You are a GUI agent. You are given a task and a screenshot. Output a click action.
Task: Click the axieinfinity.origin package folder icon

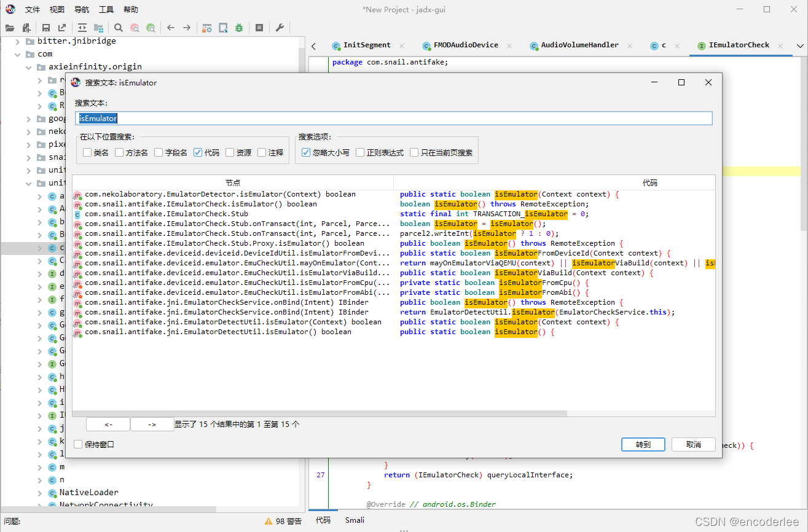(41, 67)
